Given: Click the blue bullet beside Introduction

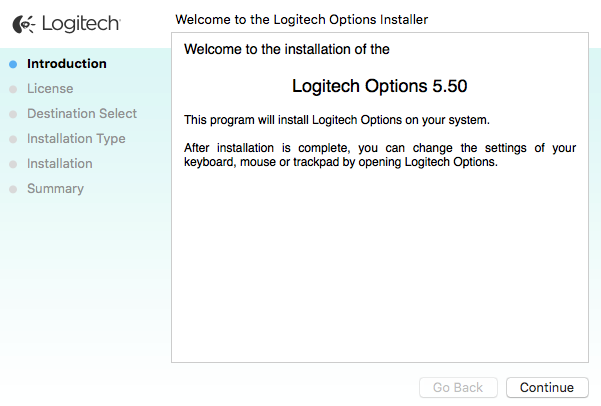Looking at the screenshot, I should (x=13, y=64).
